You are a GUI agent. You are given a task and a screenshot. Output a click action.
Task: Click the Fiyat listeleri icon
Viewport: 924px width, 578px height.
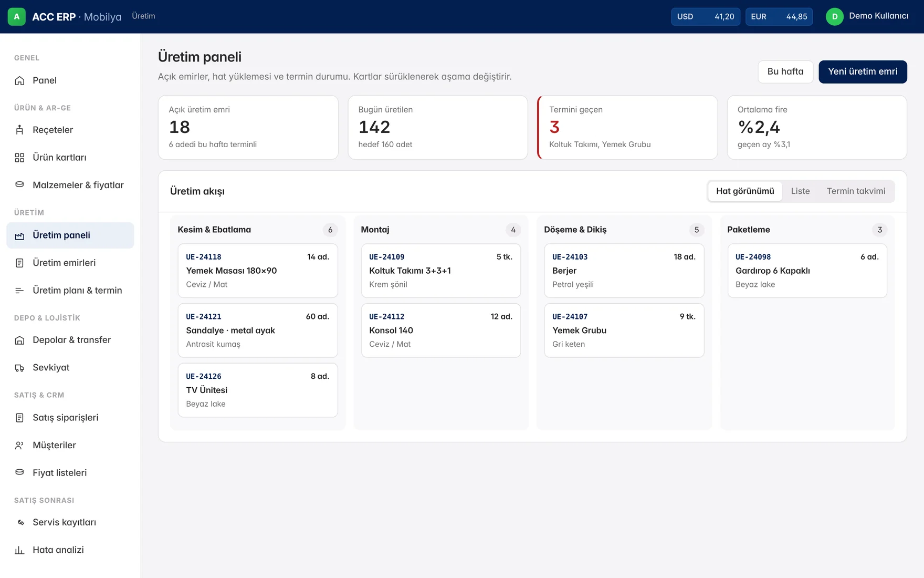(x=19, y=473)
